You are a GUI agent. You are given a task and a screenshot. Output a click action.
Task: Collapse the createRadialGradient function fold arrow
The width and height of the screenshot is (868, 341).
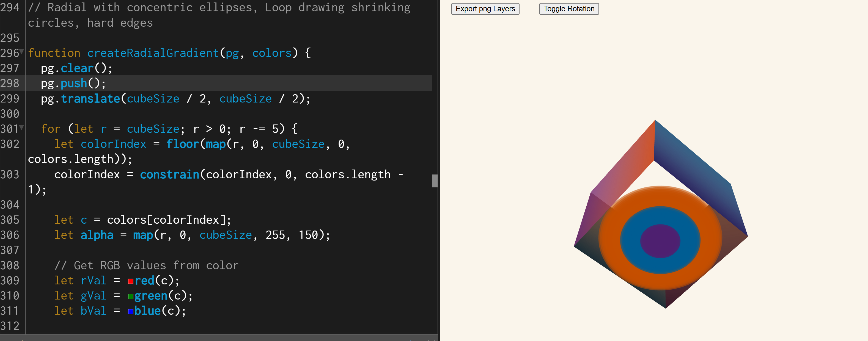coord(22,51)
